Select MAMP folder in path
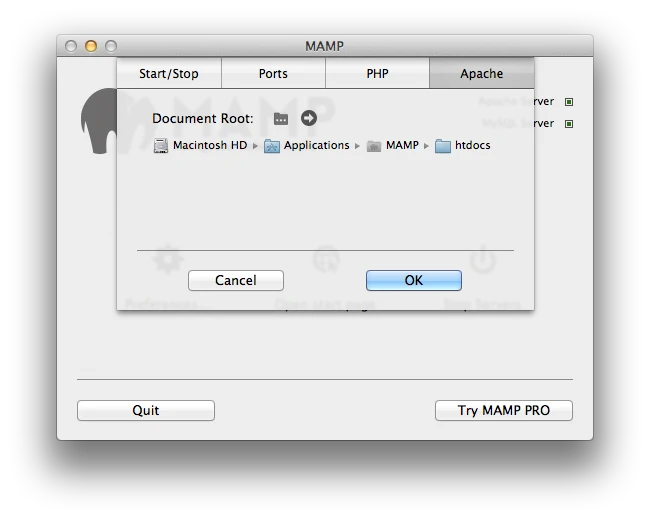Image resolution: width=650 pixels, height=519 pixels. 393,146
